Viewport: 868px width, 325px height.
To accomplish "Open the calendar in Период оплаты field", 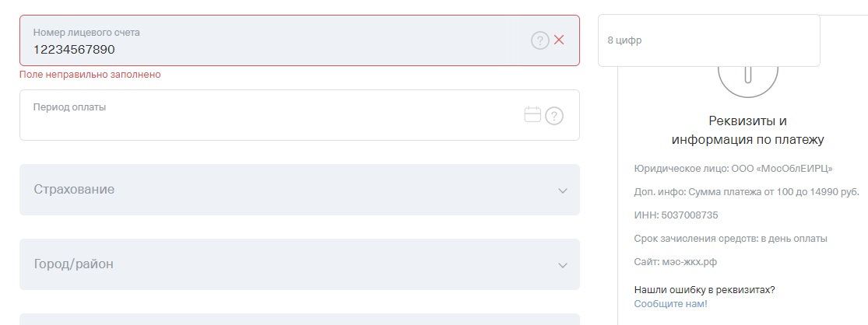I will (x=532, y=115).
